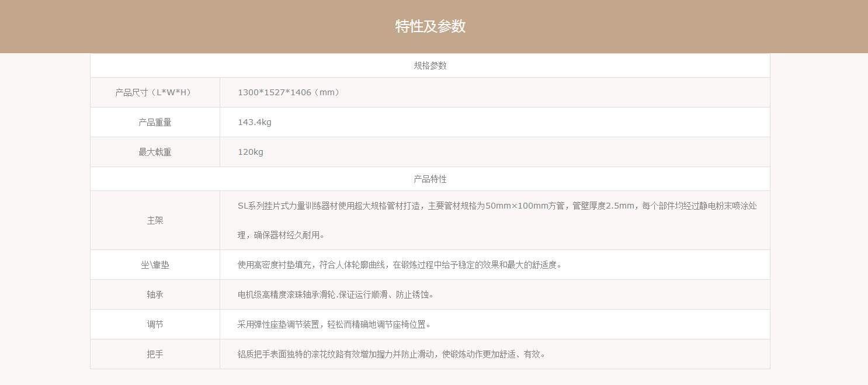Click the 特性及参数 page heading
Viewport: 868px width, 385px height.
430,26
